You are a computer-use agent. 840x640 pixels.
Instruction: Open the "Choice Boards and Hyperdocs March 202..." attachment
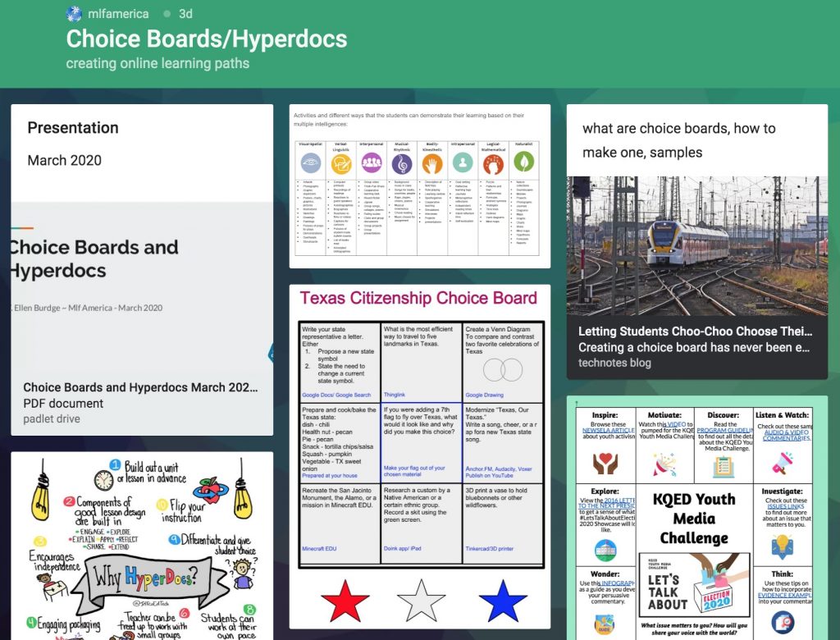[x=140, y=387]
